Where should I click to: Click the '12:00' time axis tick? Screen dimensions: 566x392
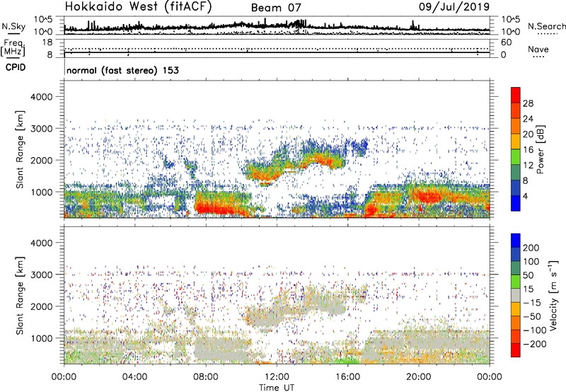(x=277, y=377)
